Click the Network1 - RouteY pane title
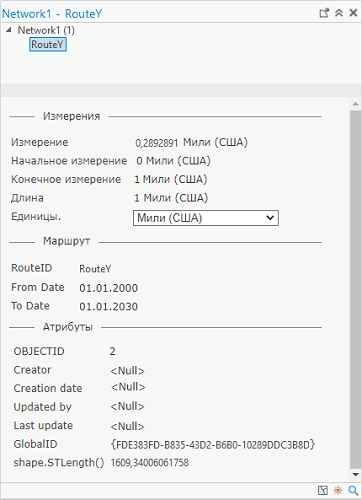This screenshot has height=500, width=362. [52, 14]
